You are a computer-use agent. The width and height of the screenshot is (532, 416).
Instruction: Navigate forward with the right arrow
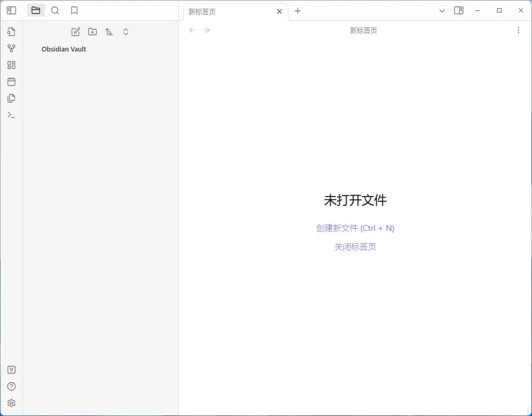[x=207, y=30]
